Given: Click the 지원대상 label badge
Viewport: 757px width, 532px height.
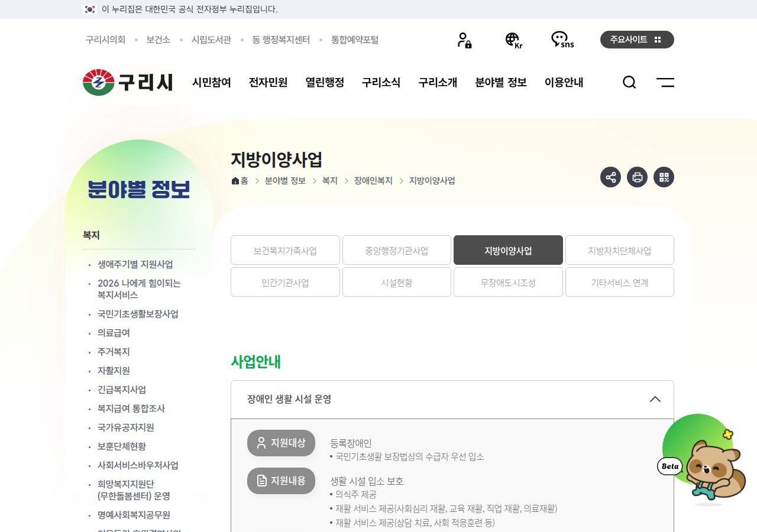Looking at the screenshot, I should (281, 443).
